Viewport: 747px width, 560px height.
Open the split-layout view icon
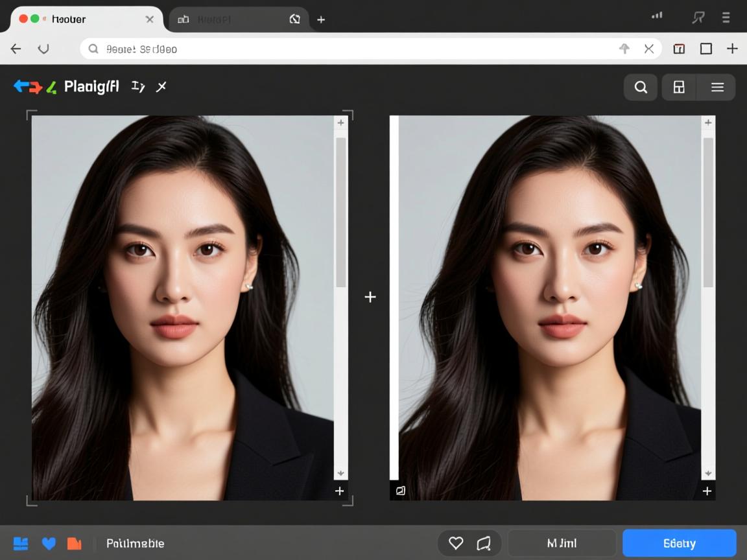[x=678, y=87]
